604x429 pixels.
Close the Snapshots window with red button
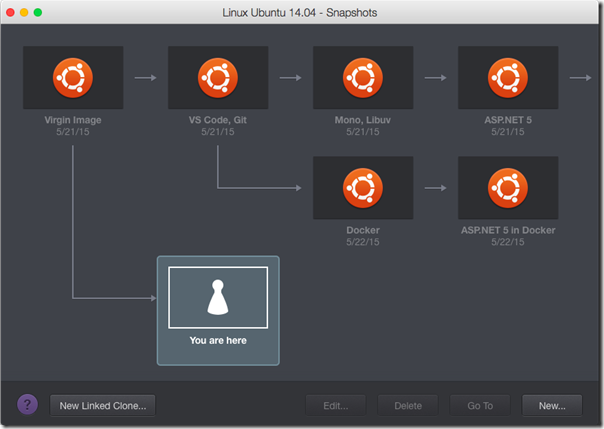tap(10, 12)
